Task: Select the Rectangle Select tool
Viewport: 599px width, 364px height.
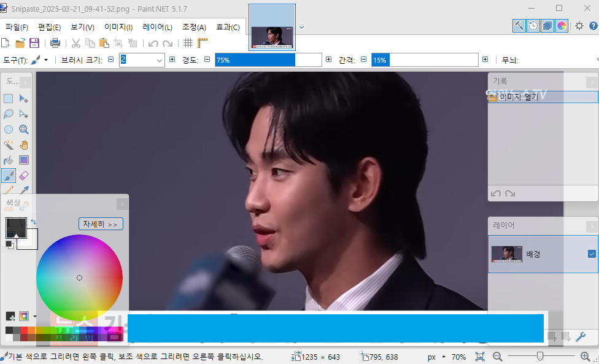Action: (9, 99)
